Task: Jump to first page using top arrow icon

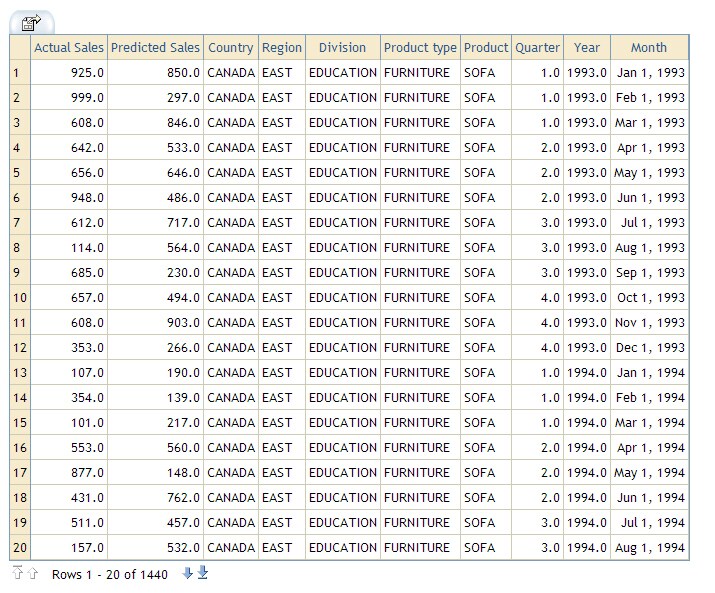Action: pyautogui.click(x=17, y=572)
